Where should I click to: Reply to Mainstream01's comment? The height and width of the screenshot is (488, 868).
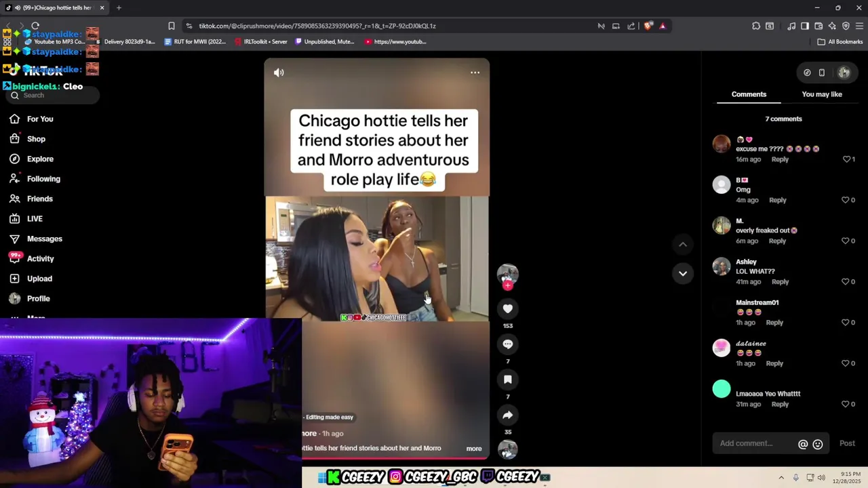(774, 323)
